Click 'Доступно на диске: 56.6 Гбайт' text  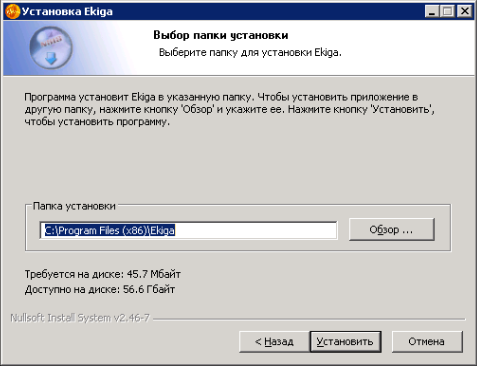click(x=100, y=289)
